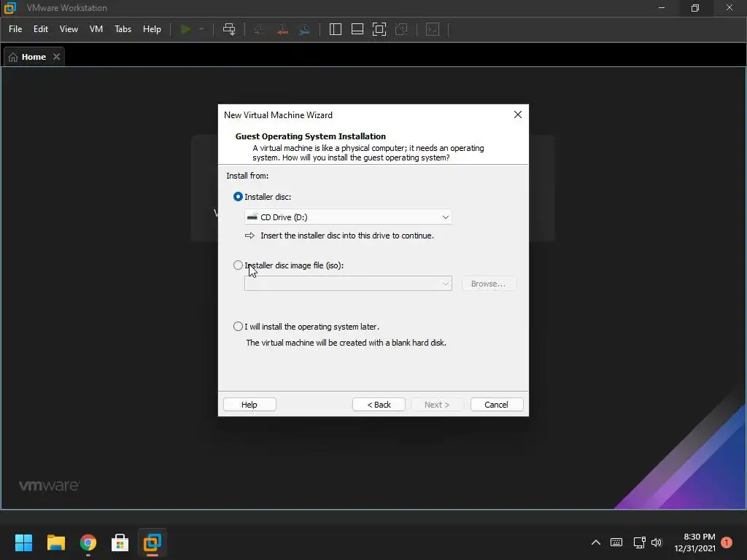
Task: Click the VMware Workstation taskbar icon
Action: [152, 542]
